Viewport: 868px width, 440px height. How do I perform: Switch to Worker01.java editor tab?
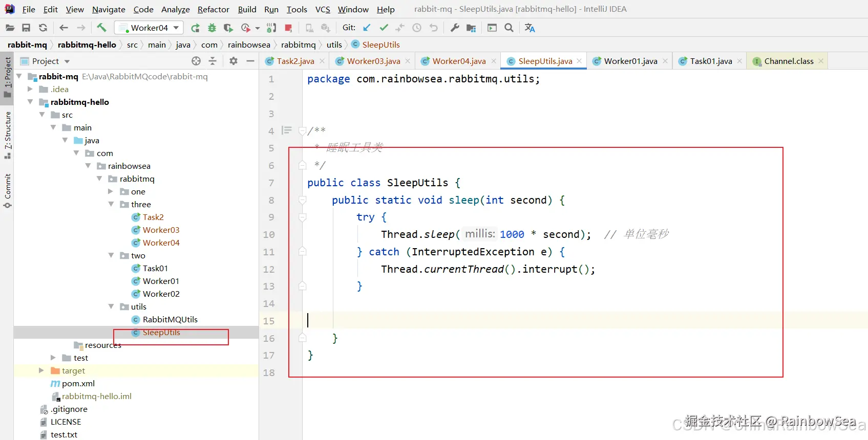(630, 61)
